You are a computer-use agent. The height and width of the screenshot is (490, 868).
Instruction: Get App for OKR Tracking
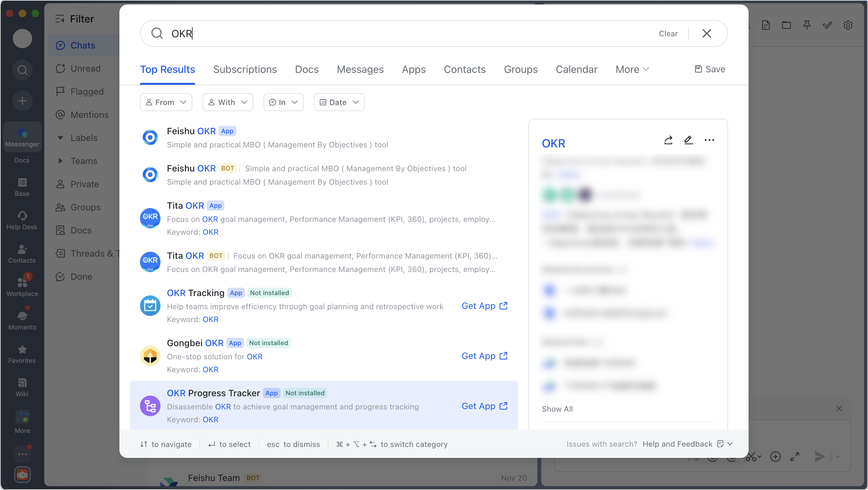(x=484, y=306)
